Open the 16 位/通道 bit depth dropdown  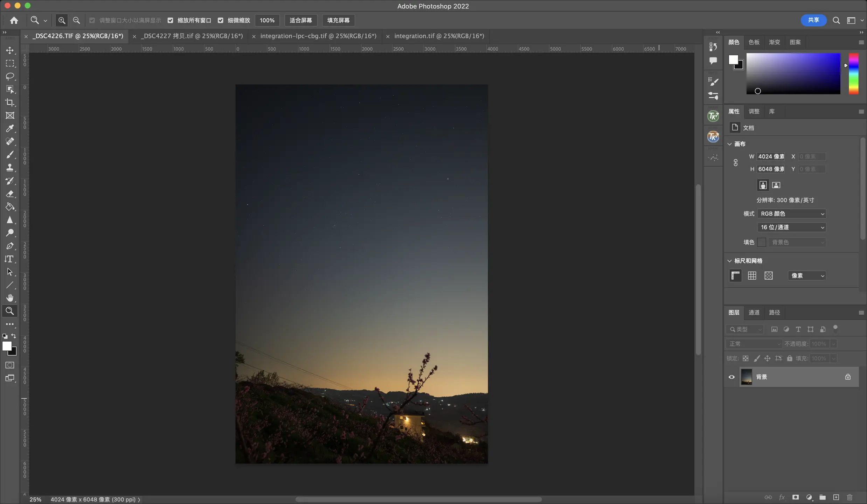(791, 227)
